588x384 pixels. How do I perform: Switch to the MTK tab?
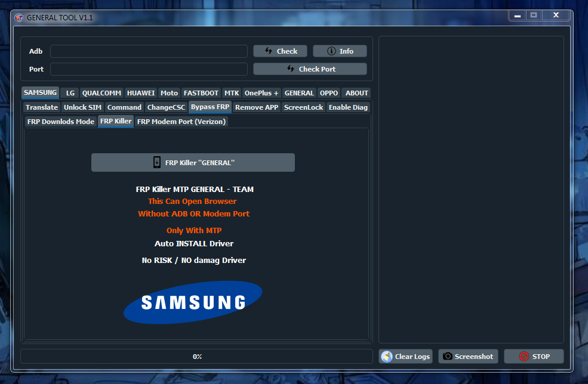click(232, 93)
